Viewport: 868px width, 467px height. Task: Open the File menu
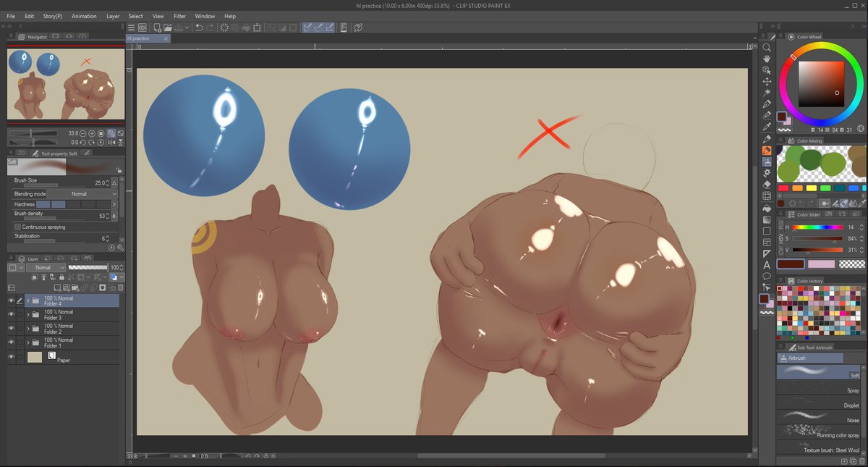tap(11, 16)
